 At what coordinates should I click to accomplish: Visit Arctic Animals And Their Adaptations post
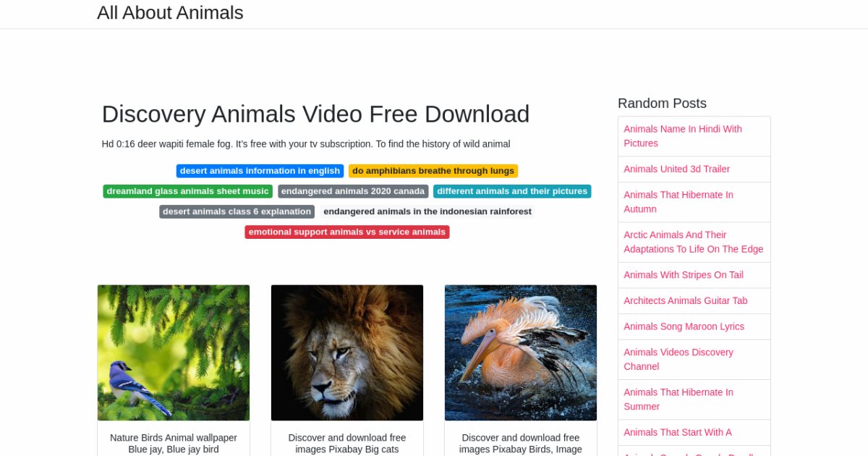[694, 242]
